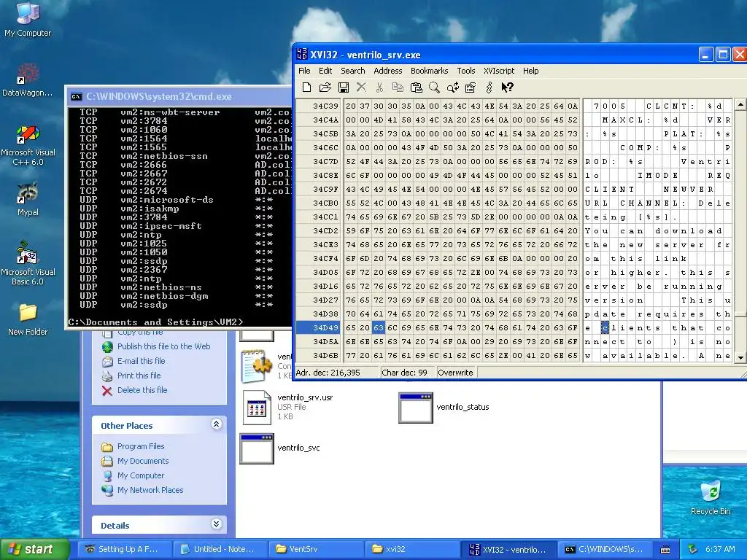Image resolution: width=747 pixels, height=560 pixels.
Task: Select the Recycle Bin desktop icon
Action: [711, 497]
